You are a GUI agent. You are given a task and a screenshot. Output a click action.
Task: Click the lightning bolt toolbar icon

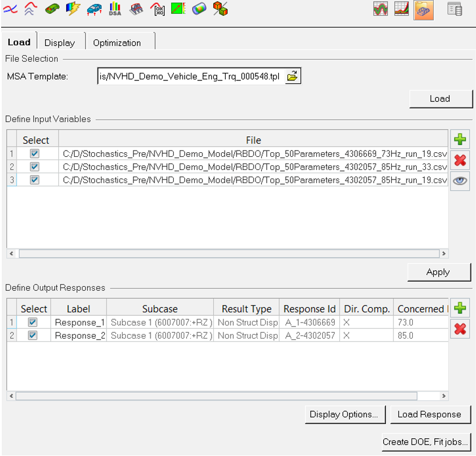tap(73, 9)
